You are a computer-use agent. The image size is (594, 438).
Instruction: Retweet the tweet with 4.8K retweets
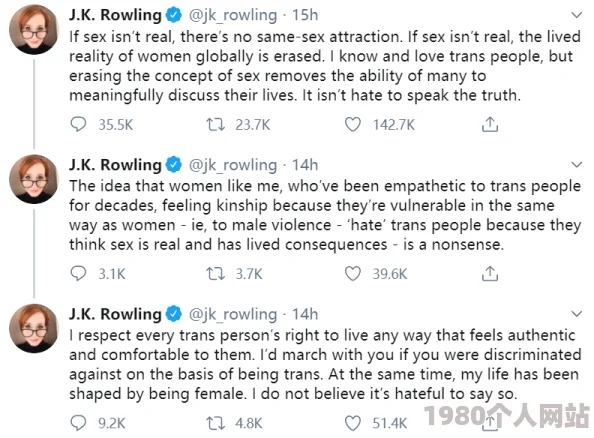point(216,423)
